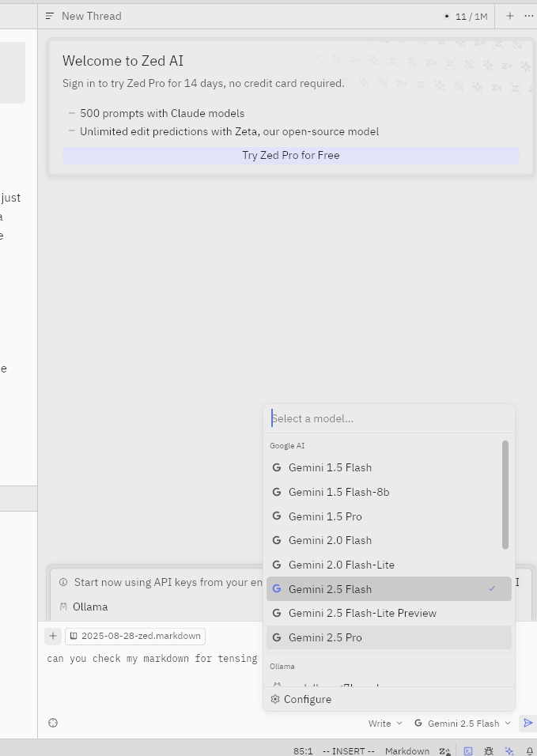Start a new thread with plus icon
Screen dimensions: 537x756
coord(510,16)
